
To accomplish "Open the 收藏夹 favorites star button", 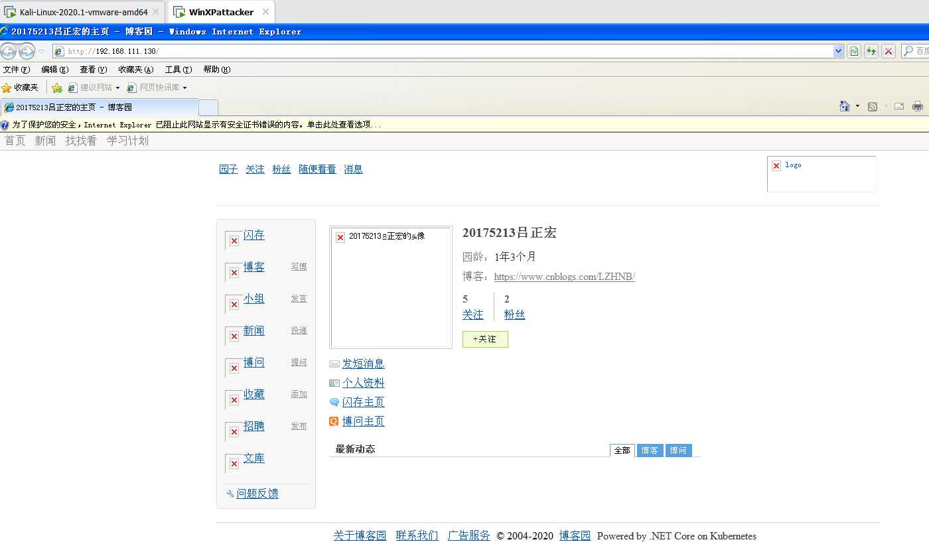I will click(x=20, y=88).
